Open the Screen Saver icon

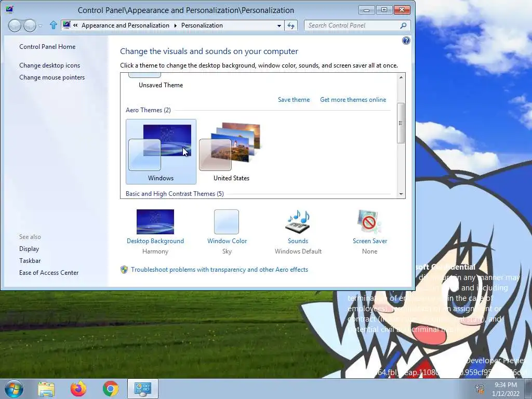coord(369,222)
